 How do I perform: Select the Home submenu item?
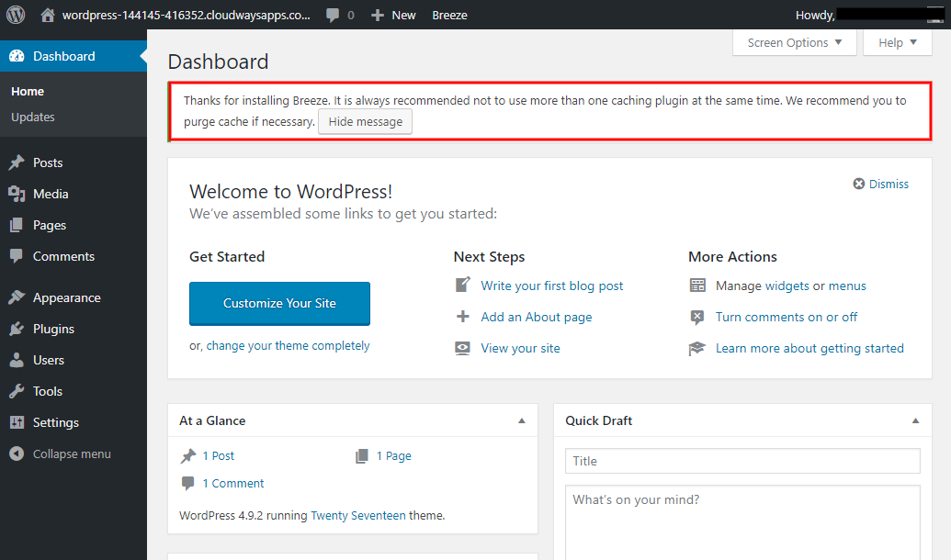click(x=28, y=92)
